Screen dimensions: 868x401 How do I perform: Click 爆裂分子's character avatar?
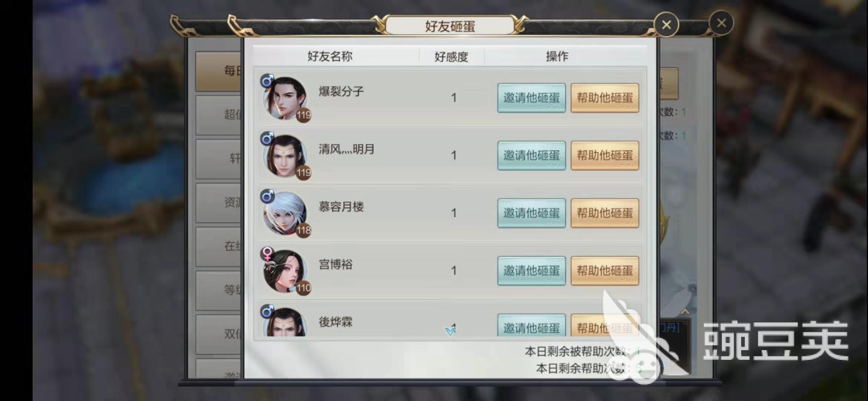[x=285, y=98]
